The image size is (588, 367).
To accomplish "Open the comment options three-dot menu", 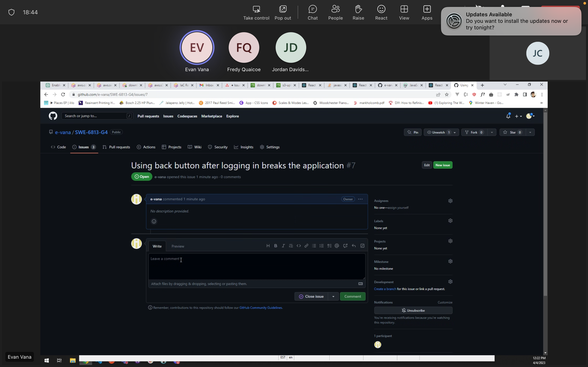I will click(x=360, y=199).
